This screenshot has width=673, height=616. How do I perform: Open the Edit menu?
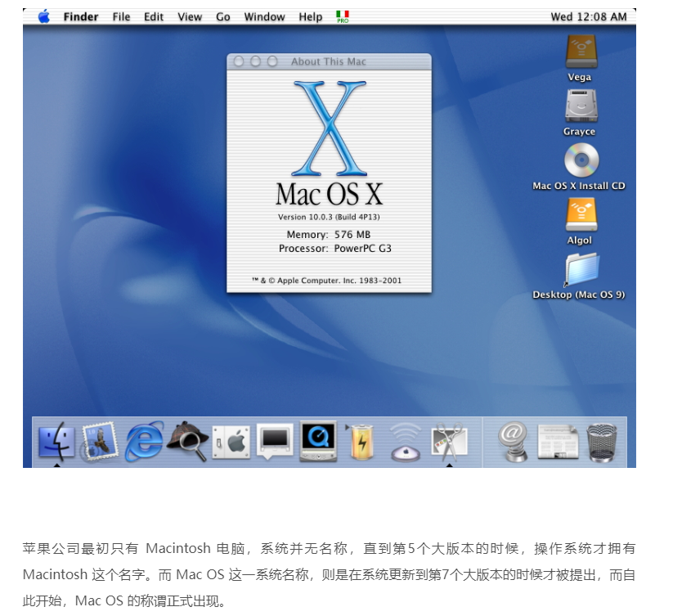153,16
